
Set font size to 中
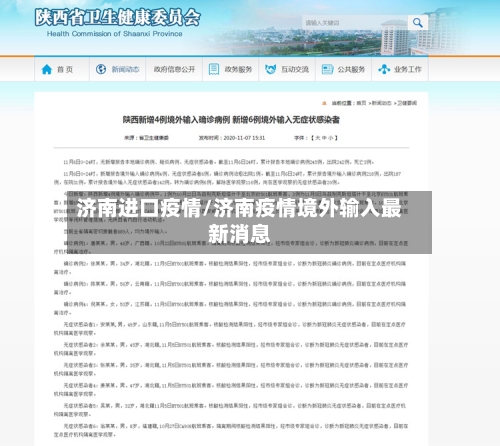(324, 138)
